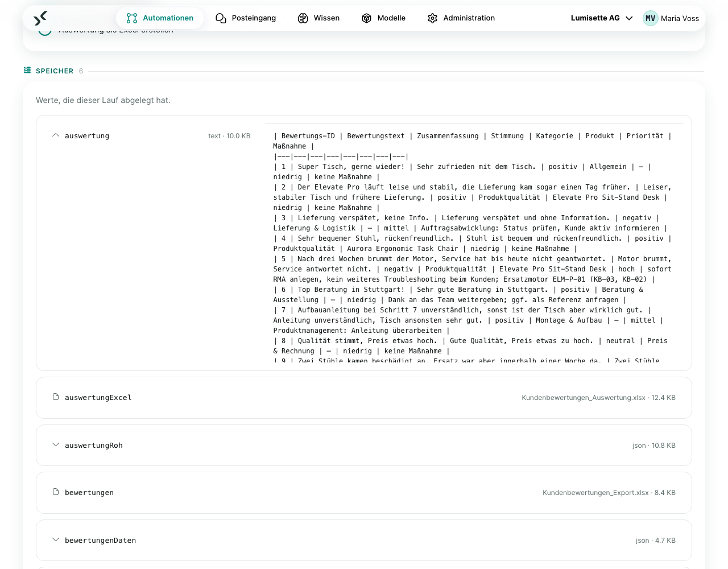
Task: Click the table header row starting with Bewertungs-ID
Action: point(473,141)
